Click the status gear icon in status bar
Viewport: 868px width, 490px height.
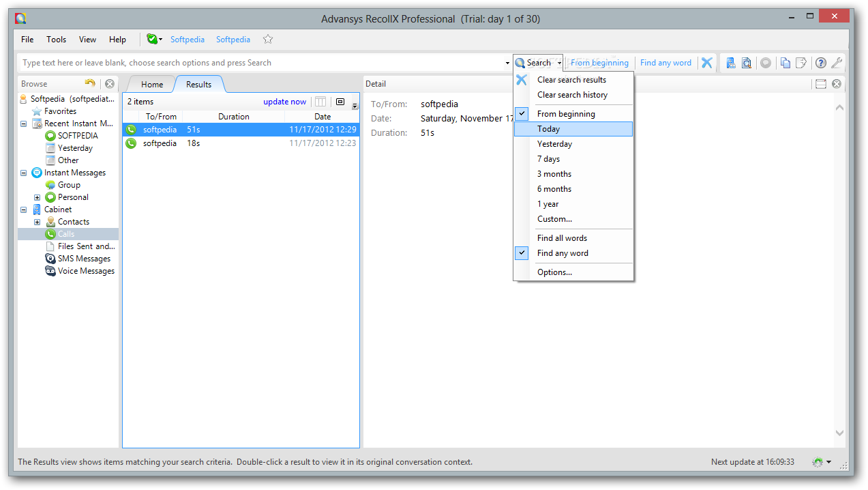pos(817,462)
